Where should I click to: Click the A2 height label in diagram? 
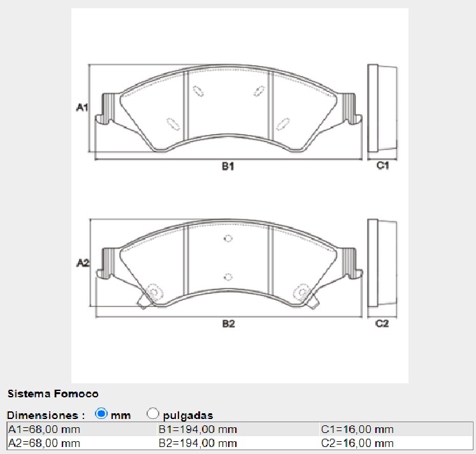(82, 263)
